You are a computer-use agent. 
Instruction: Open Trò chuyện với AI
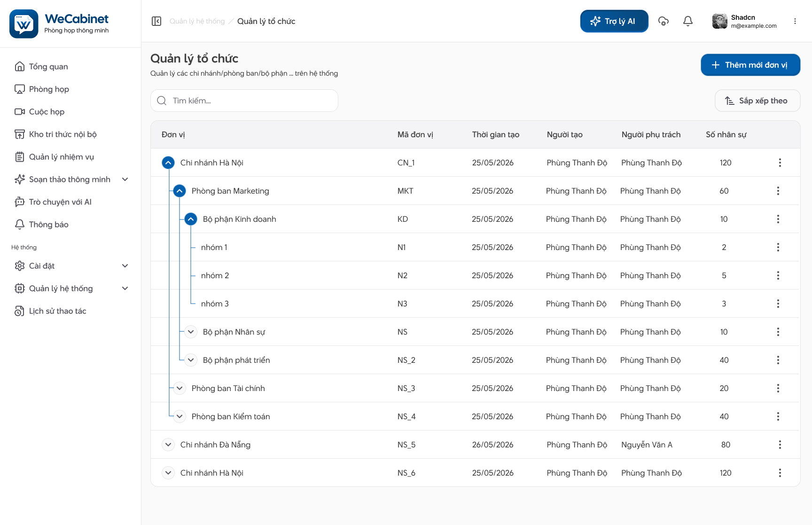pos(70,202)
